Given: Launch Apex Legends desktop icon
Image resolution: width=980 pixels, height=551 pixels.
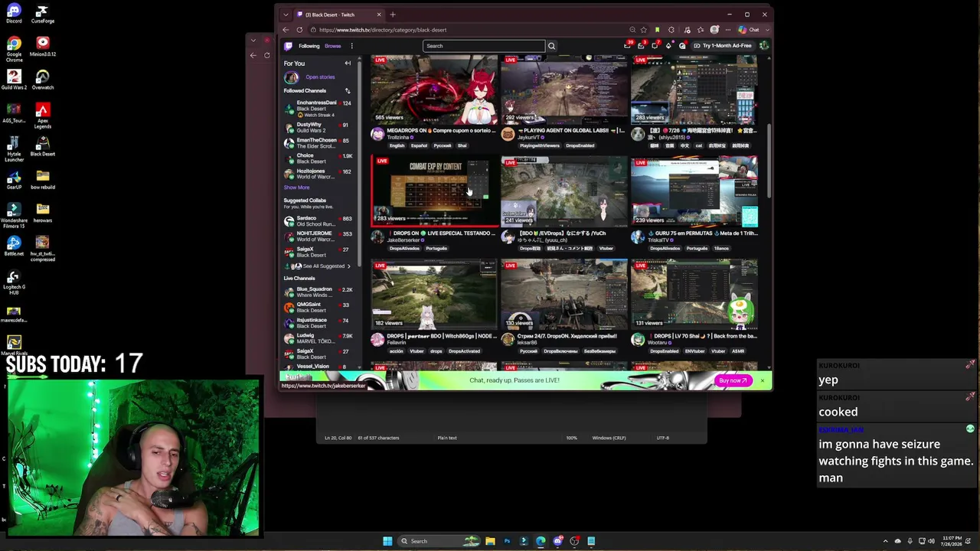Looking at the screenshot, I should (x=42, y=115).
